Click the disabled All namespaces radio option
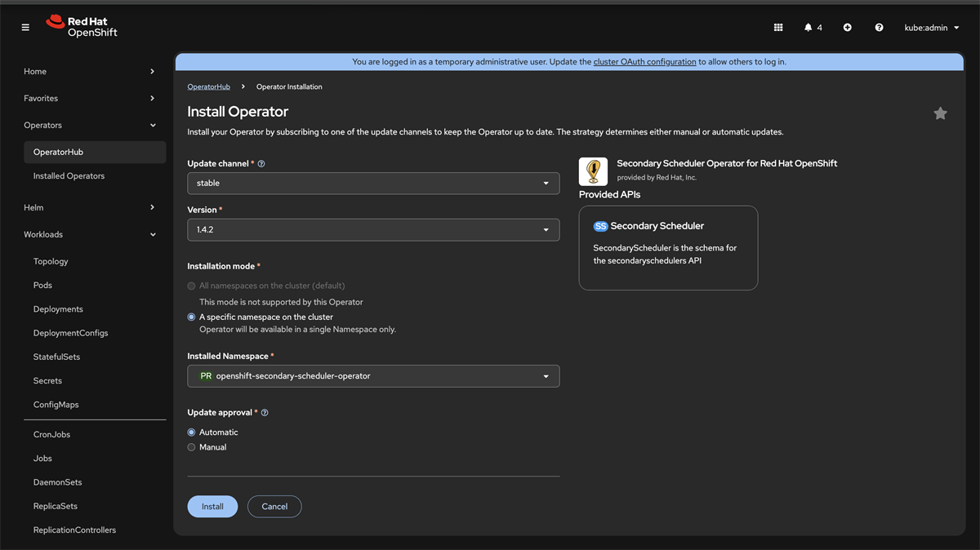Viewport: 980px width, 550px height. point(192,286)
